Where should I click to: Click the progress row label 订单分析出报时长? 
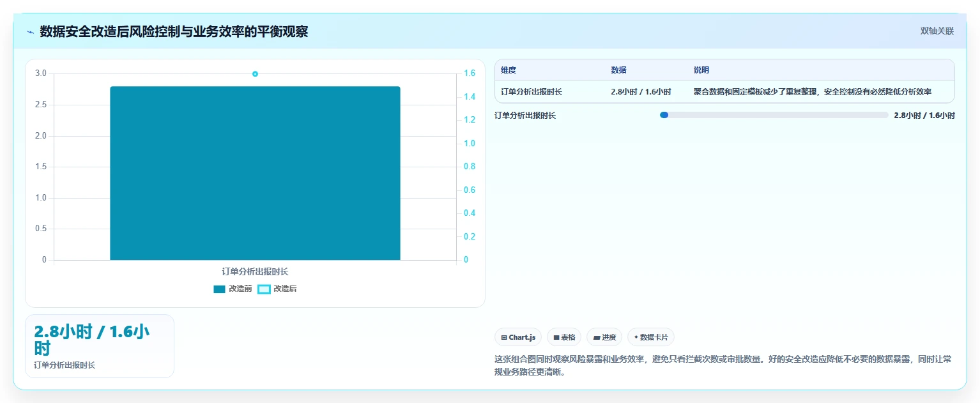tap(525, 116)
